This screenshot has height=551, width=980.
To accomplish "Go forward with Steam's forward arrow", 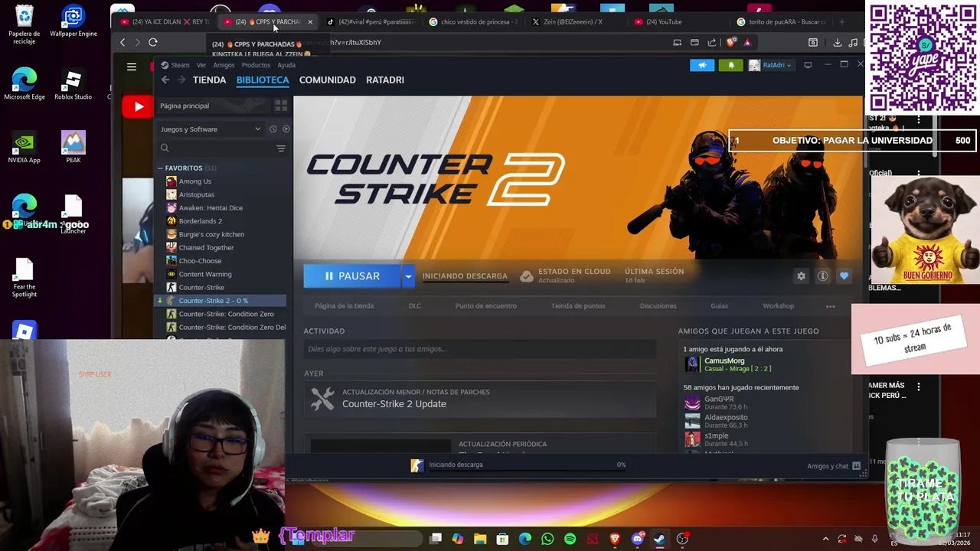I will click(181, 80).
